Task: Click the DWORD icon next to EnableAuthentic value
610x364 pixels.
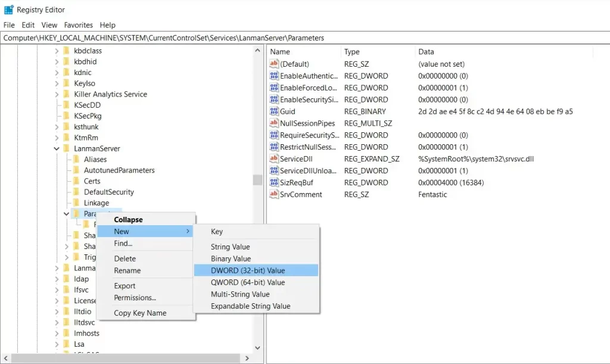Action: [x=274, y=76]
